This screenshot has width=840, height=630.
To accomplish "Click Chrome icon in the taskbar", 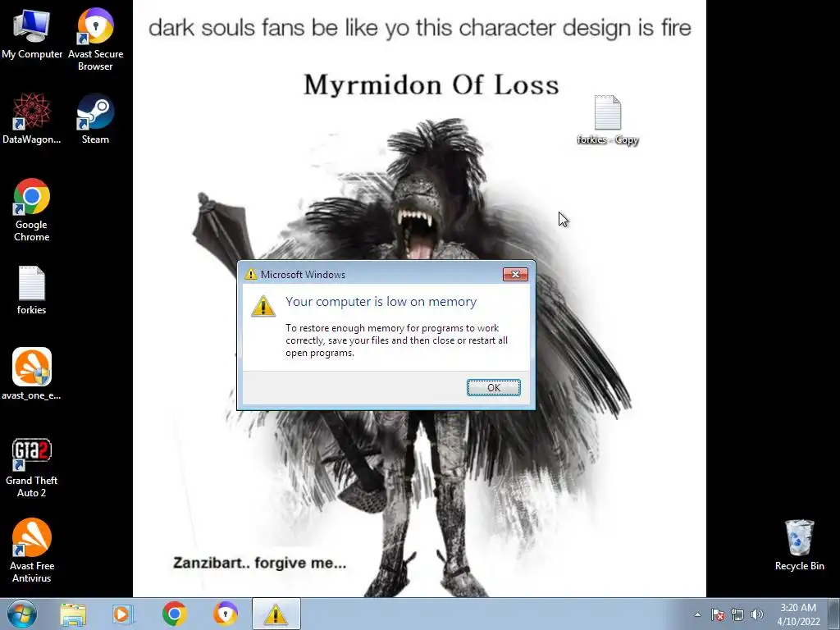I will [174, 614].
